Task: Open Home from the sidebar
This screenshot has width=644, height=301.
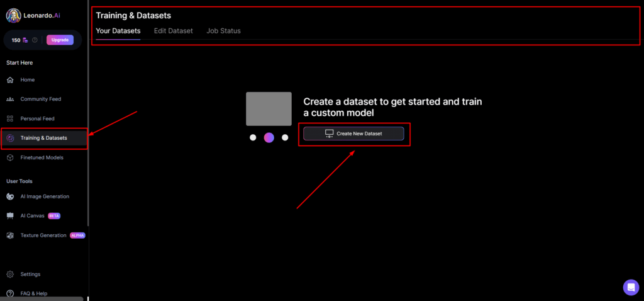Action: (x=27, y=80)
